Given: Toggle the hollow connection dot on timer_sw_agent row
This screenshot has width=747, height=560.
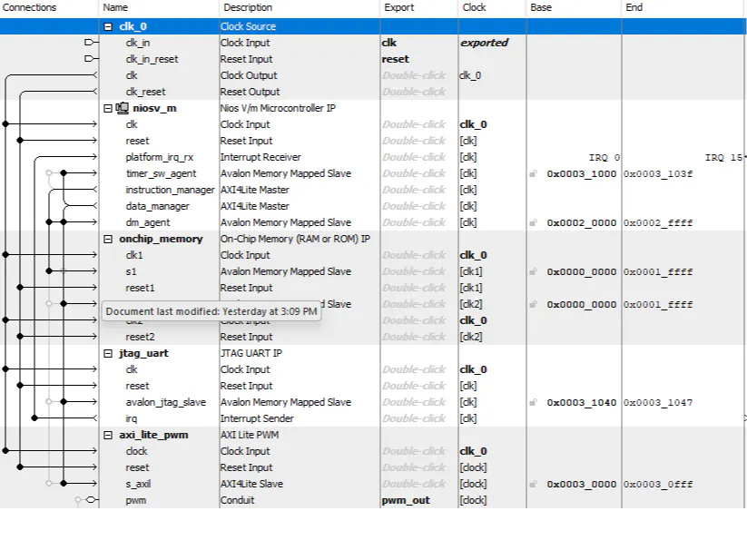Looking at the screenshot, I should tap(49, 172).
